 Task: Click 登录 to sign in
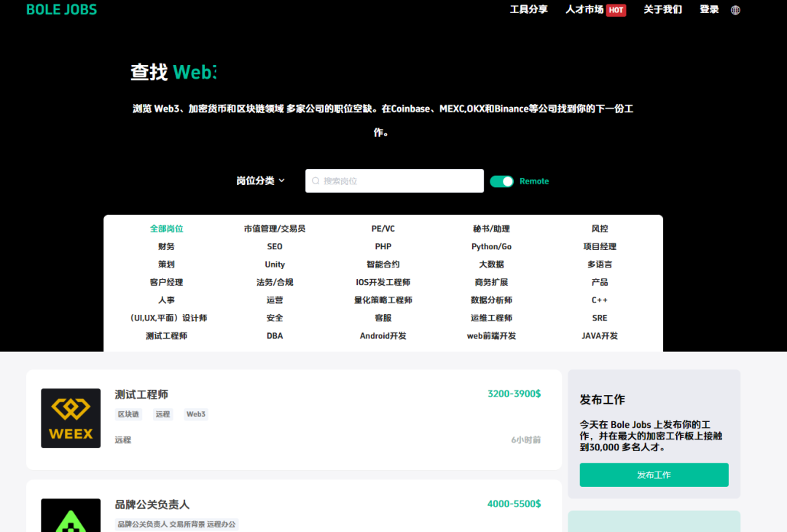[709, 9]
